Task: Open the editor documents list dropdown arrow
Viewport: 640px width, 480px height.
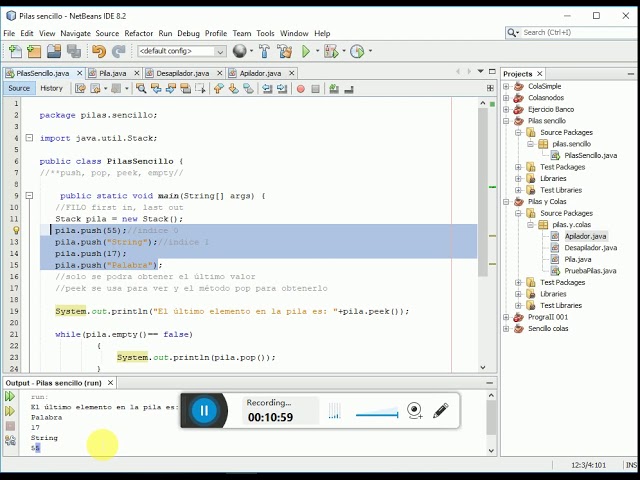Action: [480, 71]
